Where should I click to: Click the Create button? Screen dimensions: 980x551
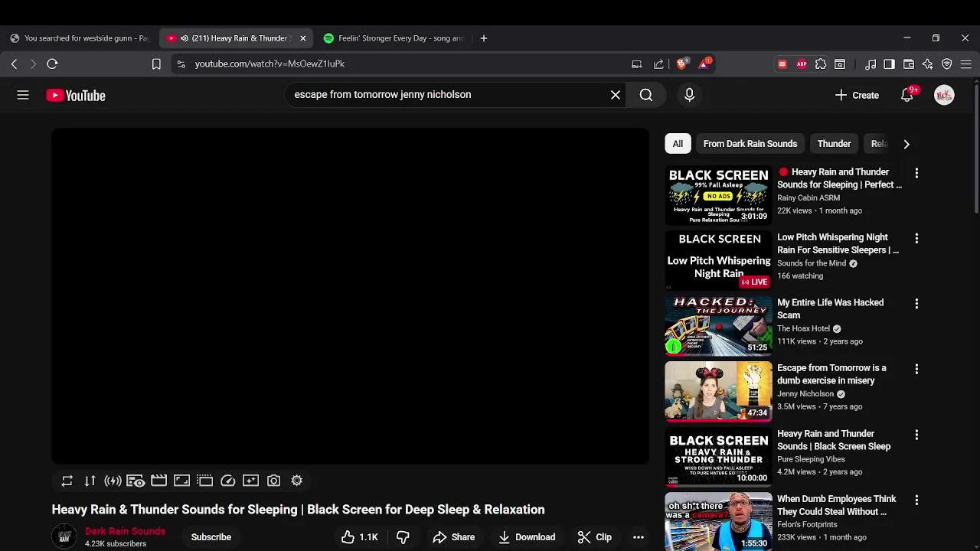857,96
